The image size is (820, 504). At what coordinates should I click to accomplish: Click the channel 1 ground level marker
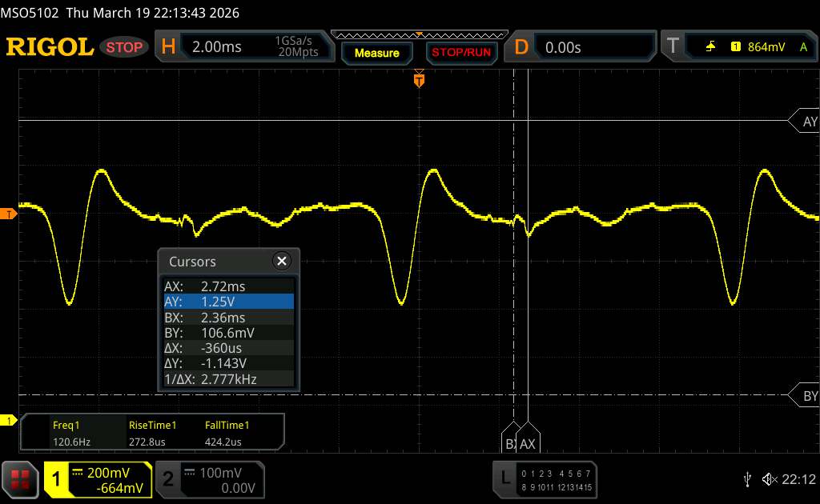(10, 421)
